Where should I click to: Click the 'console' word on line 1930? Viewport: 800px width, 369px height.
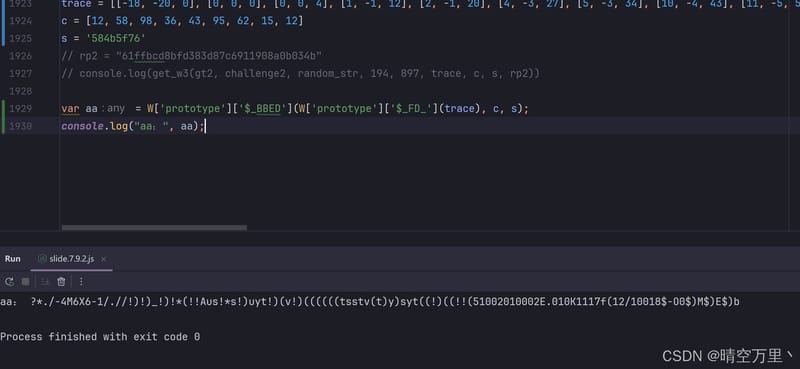pos(82,126)
